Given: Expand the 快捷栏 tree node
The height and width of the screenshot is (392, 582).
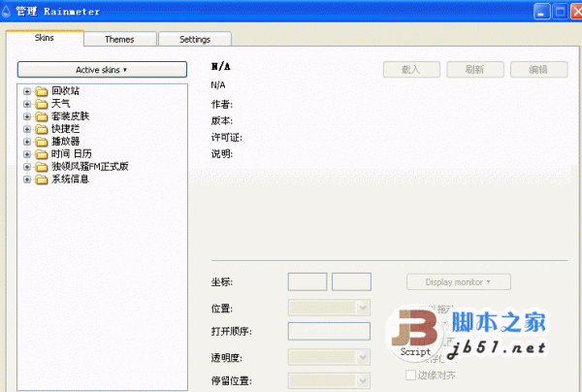Looking at the screenshot, I should [x=27, y=129].
